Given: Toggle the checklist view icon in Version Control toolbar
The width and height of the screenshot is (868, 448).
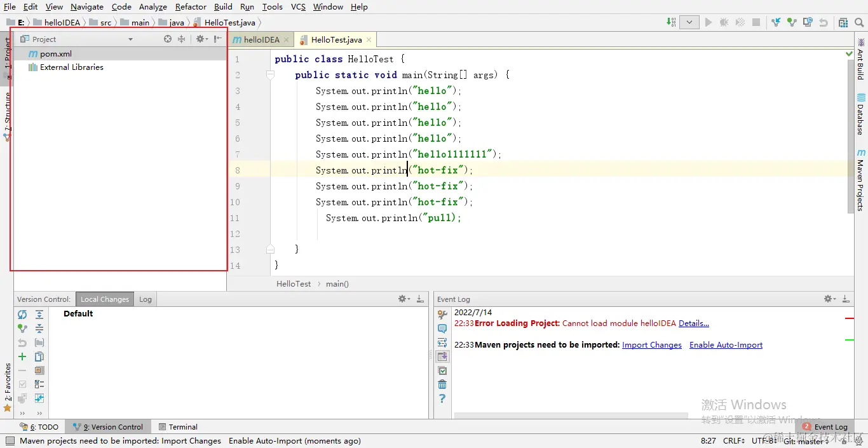Looking at the screenshot, I should [39, 384].
